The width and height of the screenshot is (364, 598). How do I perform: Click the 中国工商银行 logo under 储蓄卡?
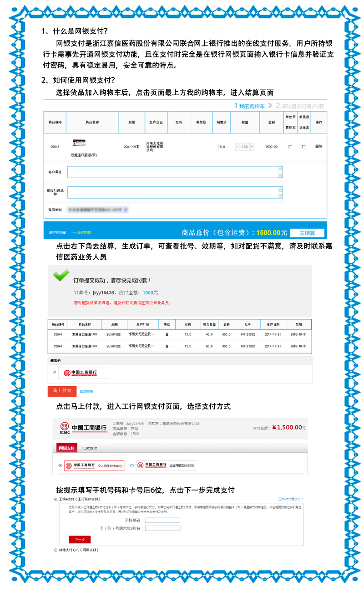pyautogui.click(x=84, y=373)
